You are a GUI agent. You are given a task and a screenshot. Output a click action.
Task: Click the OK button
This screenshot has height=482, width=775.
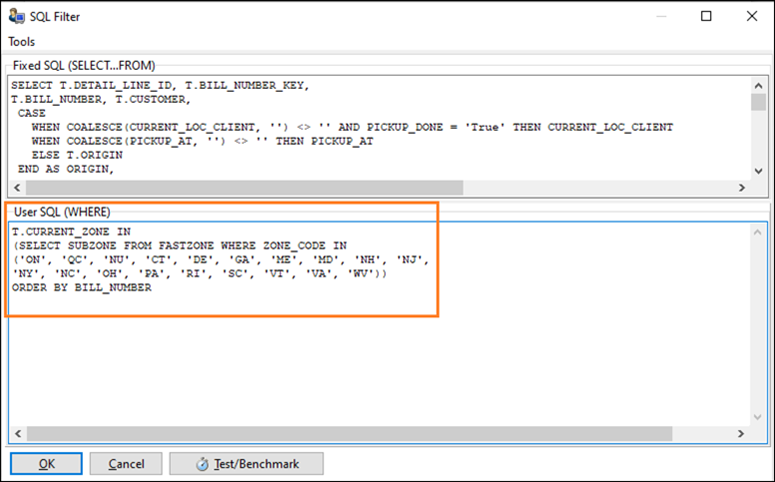[46, 464]
